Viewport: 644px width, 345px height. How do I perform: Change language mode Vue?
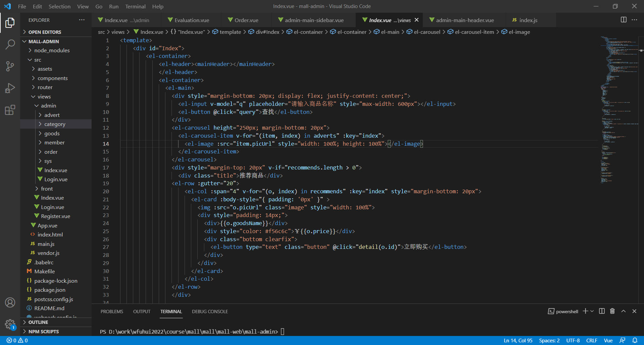tap(608, 340)
